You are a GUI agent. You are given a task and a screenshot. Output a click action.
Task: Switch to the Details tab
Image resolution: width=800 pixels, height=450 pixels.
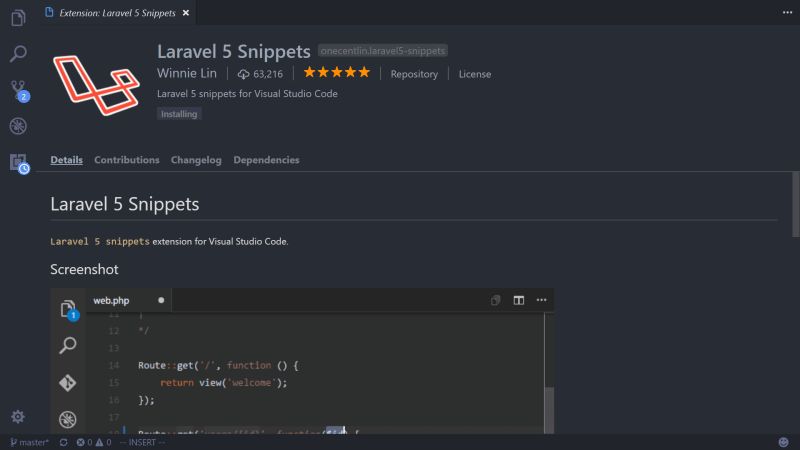pyautogui.click(x=66, y=160)
